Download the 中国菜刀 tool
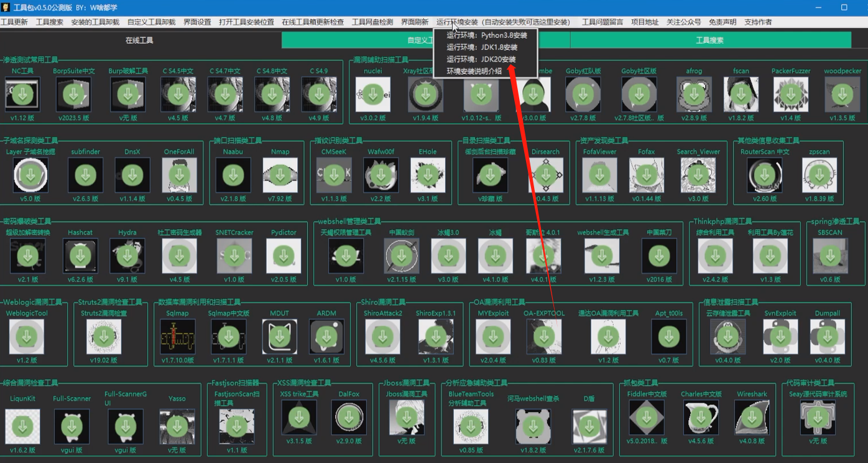868x463 pixels. (x=659, y=256)
